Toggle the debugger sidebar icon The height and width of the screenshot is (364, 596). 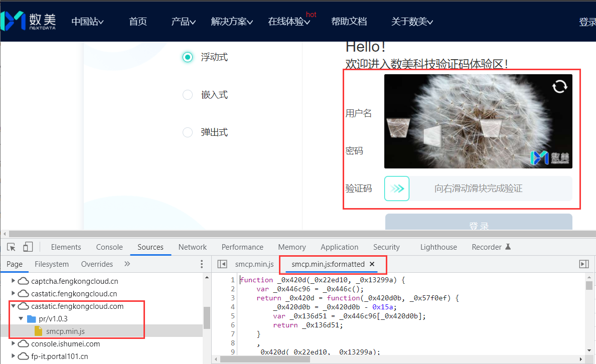click(x=583, y=264)
